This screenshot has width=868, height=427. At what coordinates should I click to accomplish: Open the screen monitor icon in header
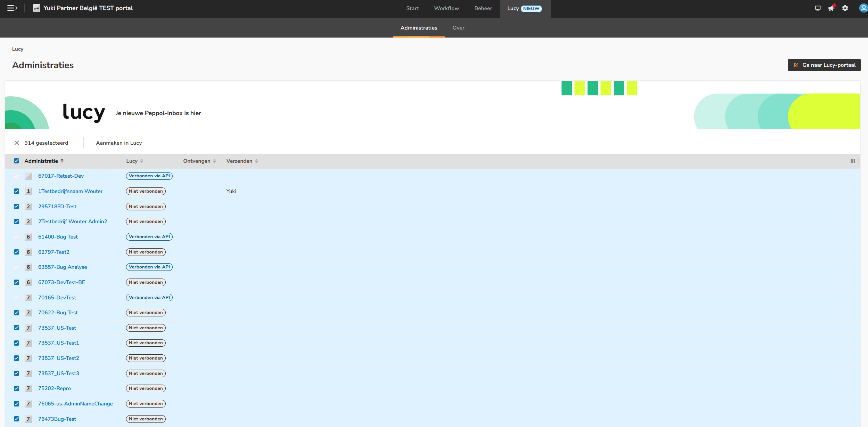pos(818,8)
